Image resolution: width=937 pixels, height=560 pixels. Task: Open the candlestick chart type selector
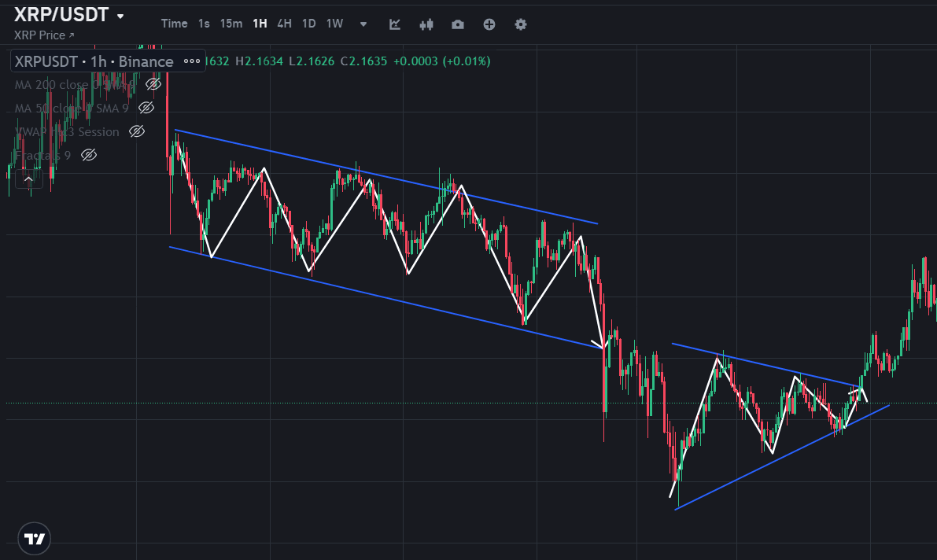(426, 24)
